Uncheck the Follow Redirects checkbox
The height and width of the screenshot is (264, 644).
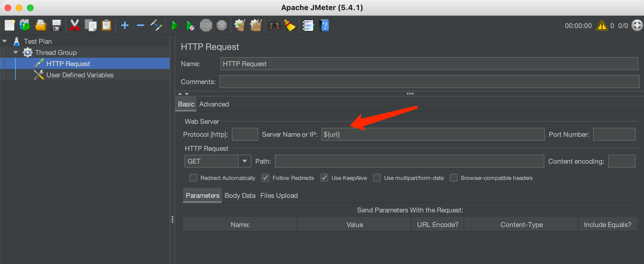[x=265, y=178]
